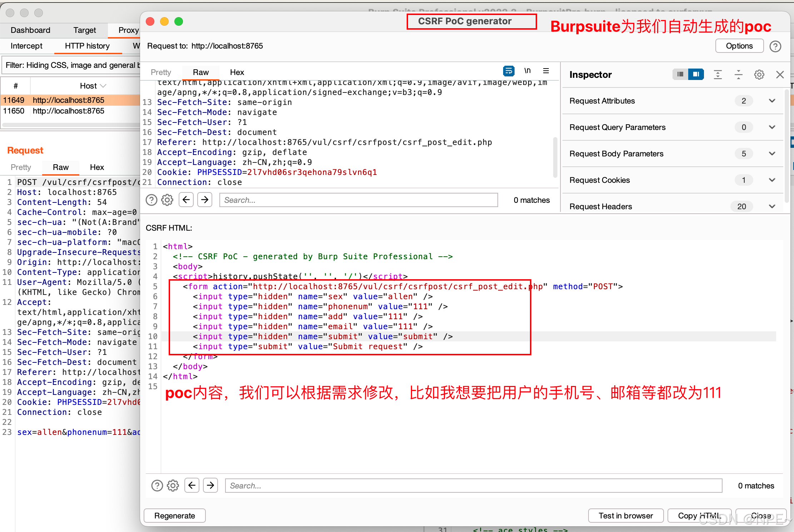Collapse all Inspector sections icon

pyautogui.click(x=738, y=75)
